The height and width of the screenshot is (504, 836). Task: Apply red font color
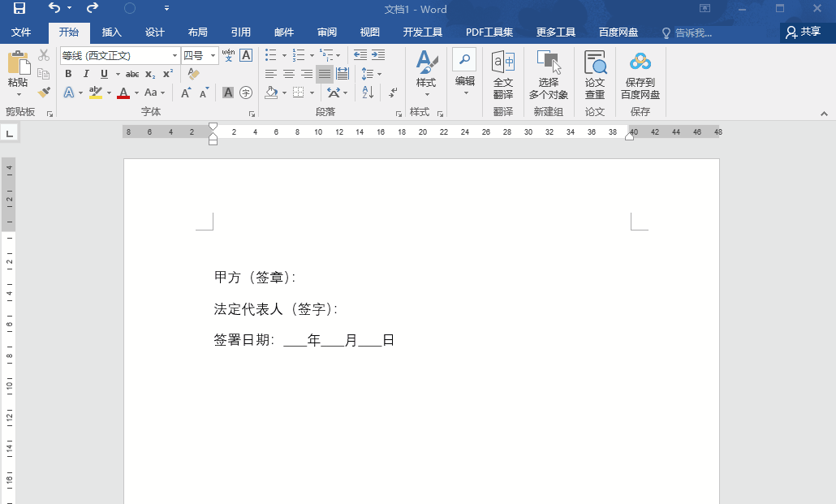point(123,93)
